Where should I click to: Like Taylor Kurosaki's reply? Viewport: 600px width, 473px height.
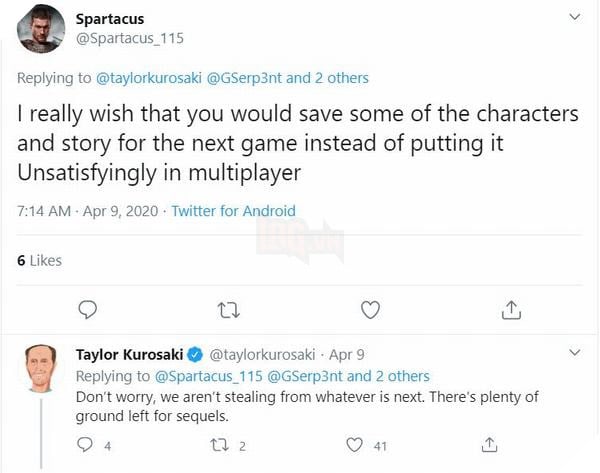354,444
